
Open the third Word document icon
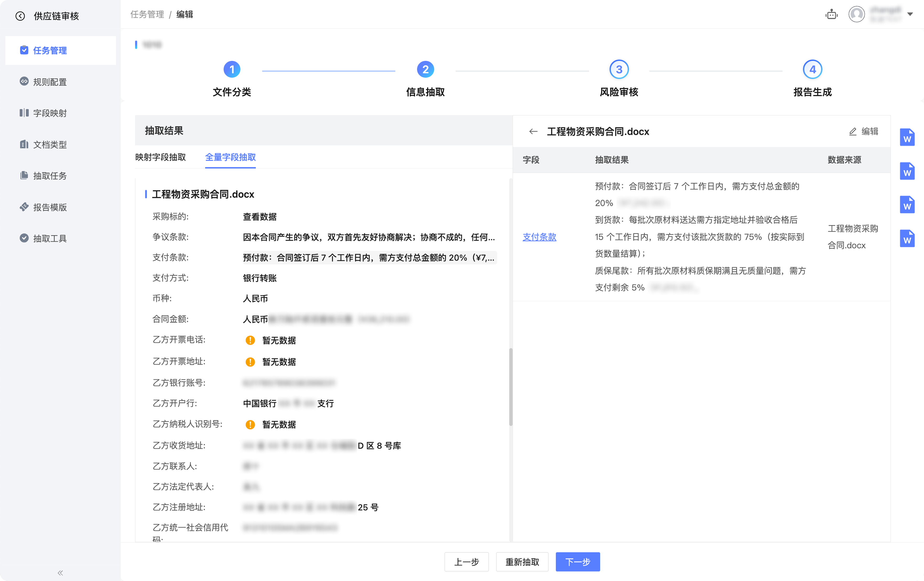click(907, 204)
